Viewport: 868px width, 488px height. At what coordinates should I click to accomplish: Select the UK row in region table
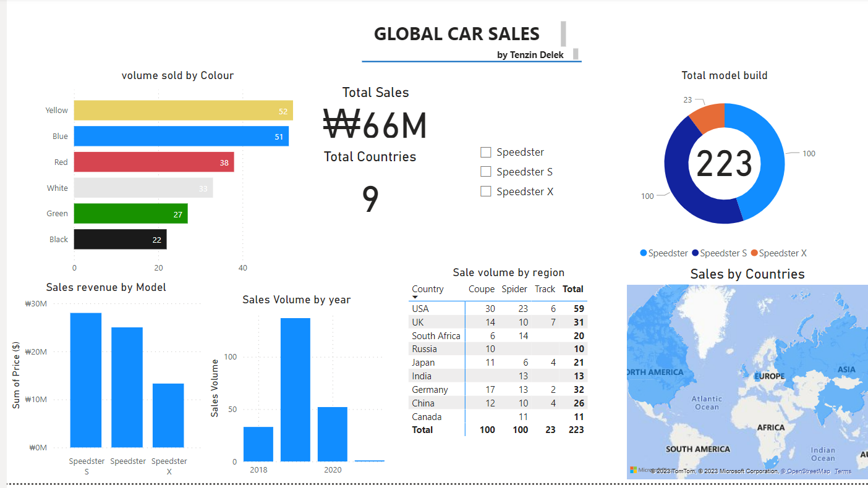pyautogui.click(x=499, y=322)
